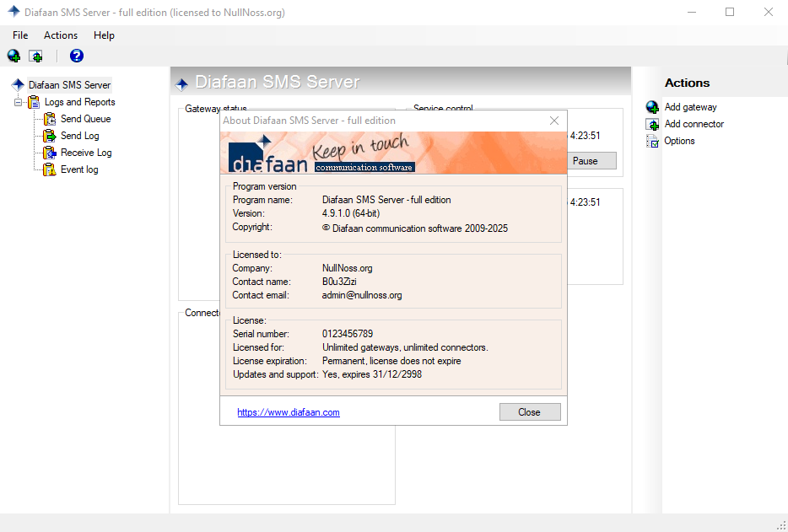Click the Add gateway globe toolbar icon
The image size is (788, 532).
pyautogui.click(x=13, y=56)
